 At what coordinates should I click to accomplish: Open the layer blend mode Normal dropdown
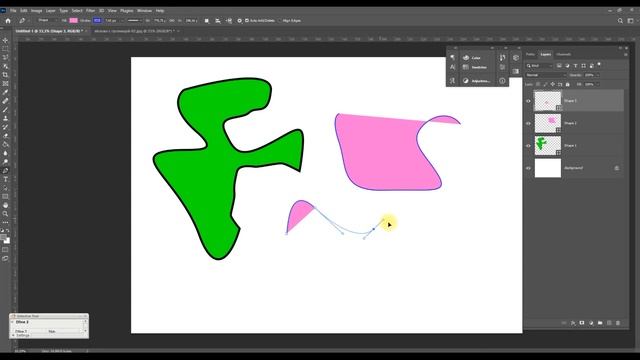(x=546, y=75)
